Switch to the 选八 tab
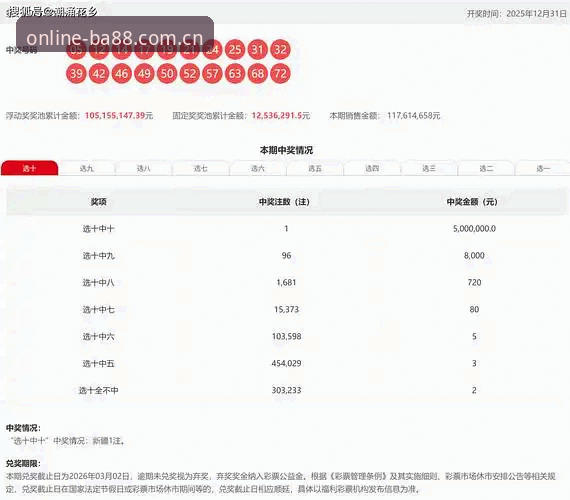Image resolution: width=570 pixels, height=500 pixels. [144, 168]
